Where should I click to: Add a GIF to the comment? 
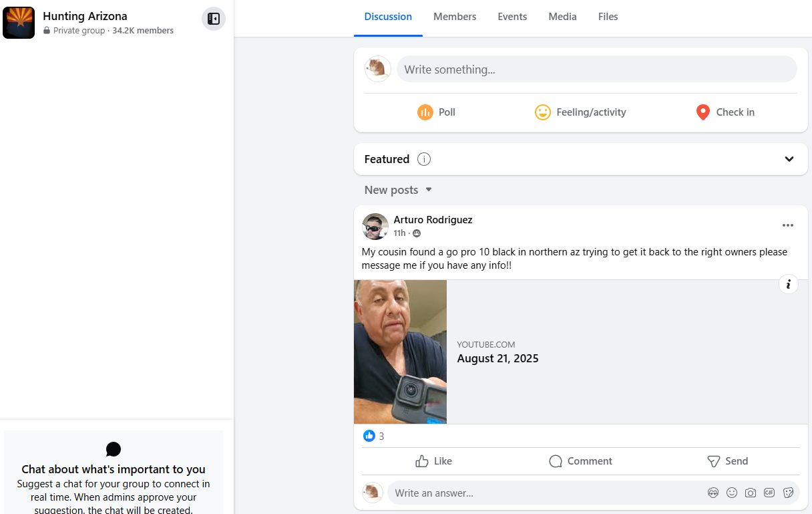click(769, 493)
